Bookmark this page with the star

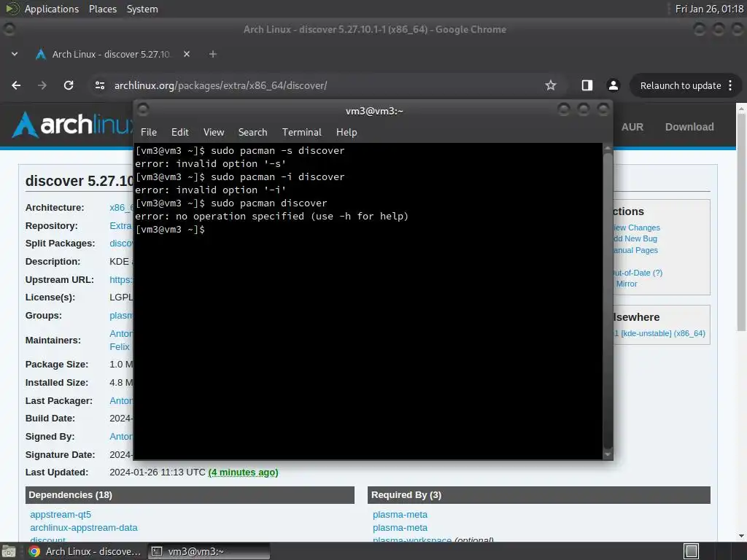point(551,85)
